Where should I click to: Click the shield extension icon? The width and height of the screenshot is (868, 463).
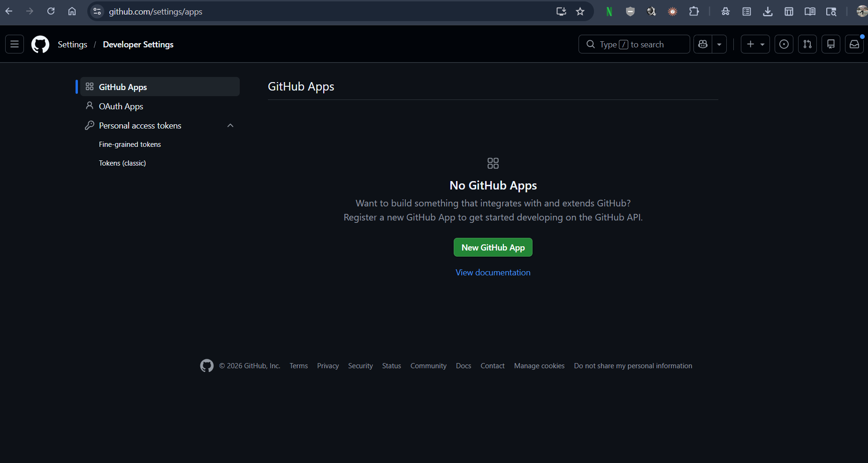coord(630,11)
